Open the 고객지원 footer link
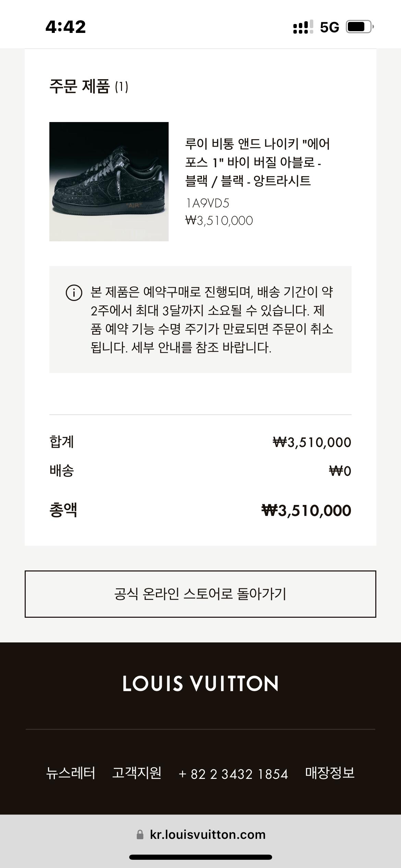The image size is (401, 868). coord(137,773)
